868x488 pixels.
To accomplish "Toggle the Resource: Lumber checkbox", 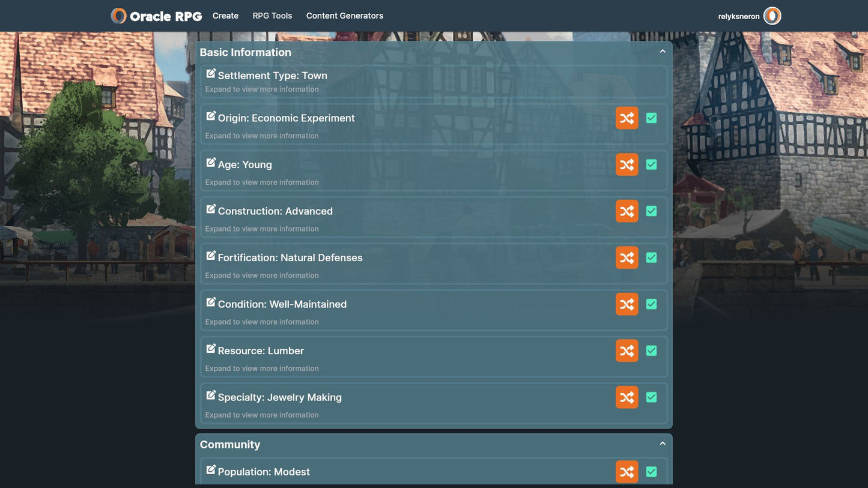I will click(x=651, y=351).
